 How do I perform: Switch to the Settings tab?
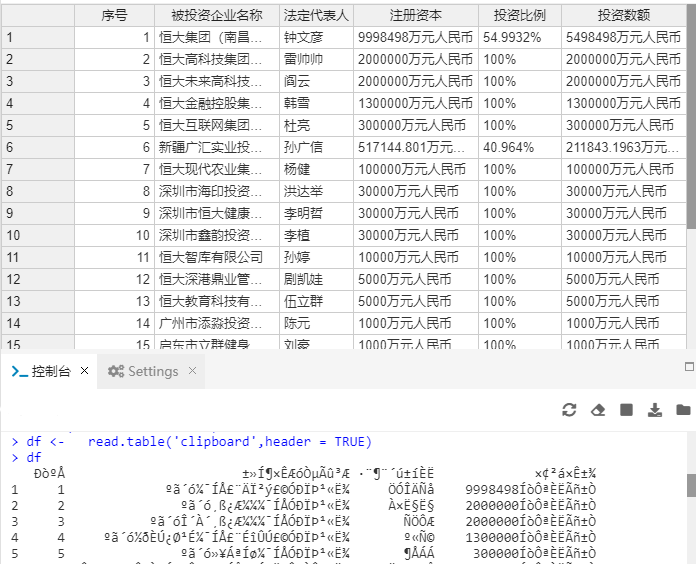tap(151, 371)
